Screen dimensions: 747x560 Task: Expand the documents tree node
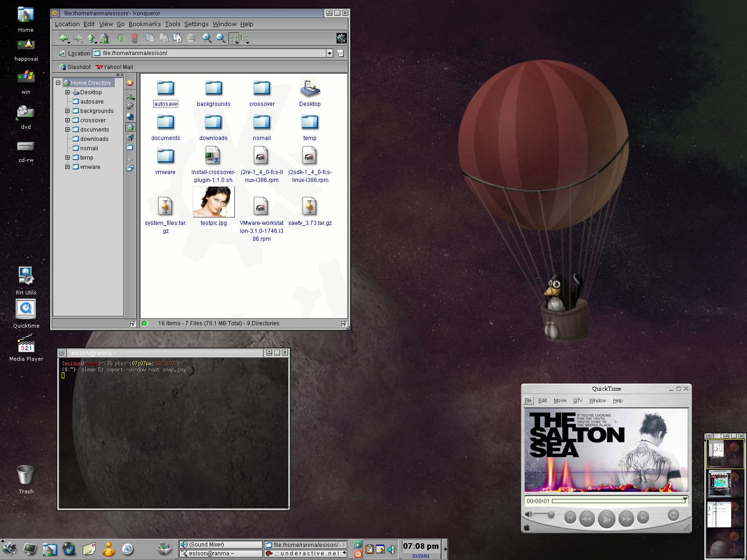67,130
